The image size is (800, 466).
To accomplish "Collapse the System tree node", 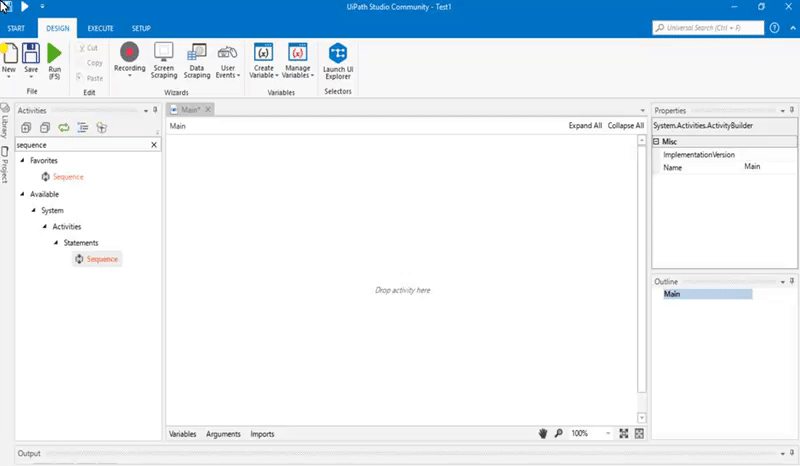I will click(x=34, y=210).
